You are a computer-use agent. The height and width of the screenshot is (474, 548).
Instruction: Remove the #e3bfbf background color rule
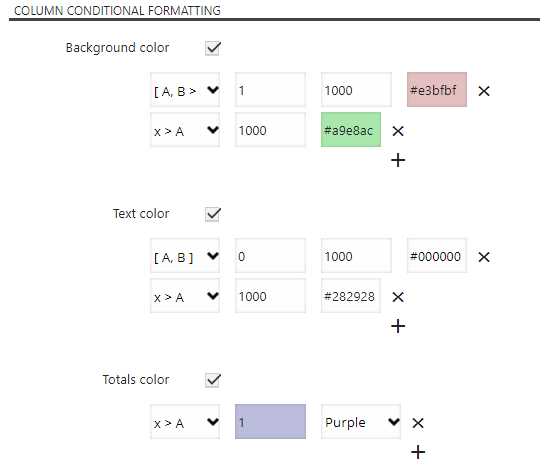coord(484,91)
